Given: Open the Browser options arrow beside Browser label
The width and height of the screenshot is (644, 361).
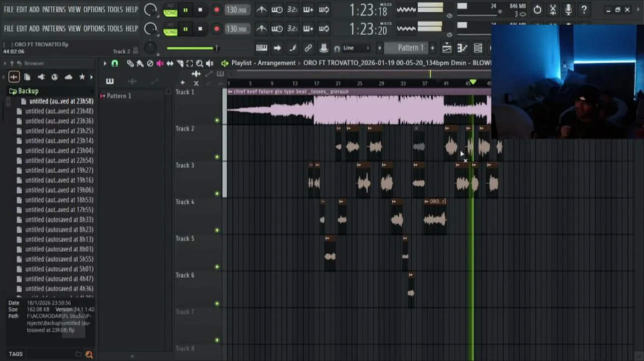Looking at the screenshot, I should click(x=5, y=63).
